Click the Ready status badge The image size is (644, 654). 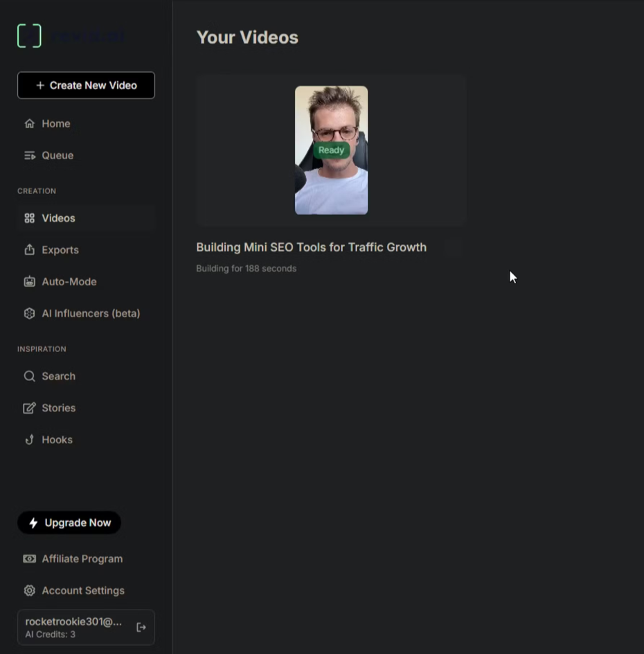point(331,150)
